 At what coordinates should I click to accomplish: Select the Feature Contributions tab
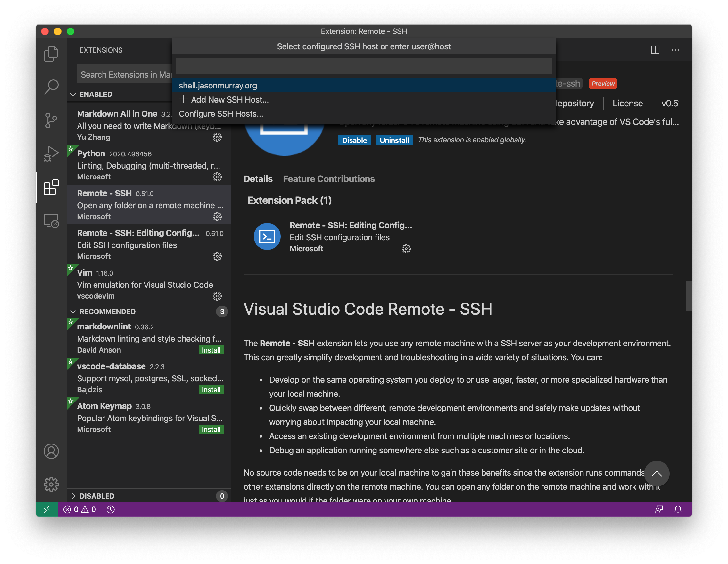[328, 178]
